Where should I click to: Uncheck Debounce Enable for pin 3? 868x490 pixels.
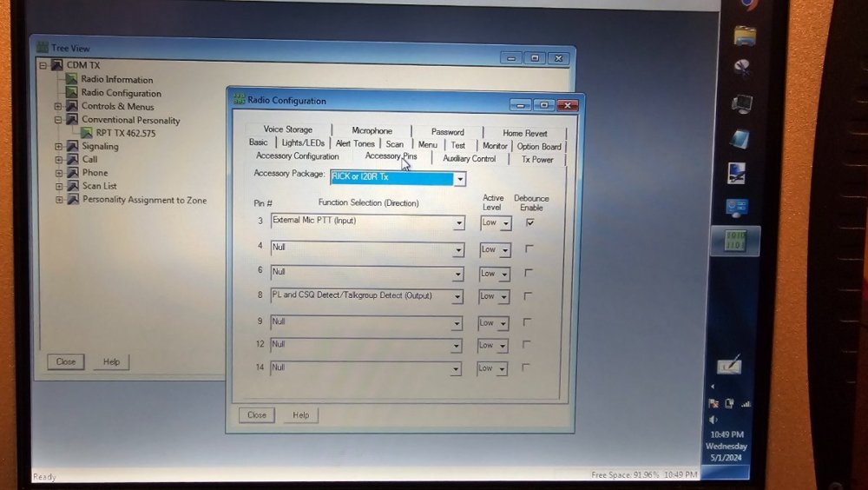coord(529,222)
